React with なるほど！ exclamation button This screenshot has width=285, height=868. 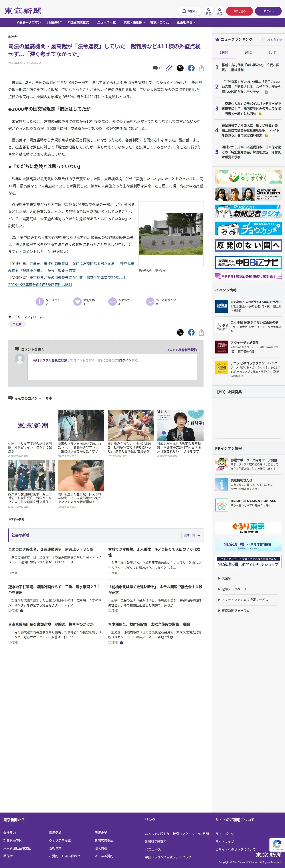(40, 301)
